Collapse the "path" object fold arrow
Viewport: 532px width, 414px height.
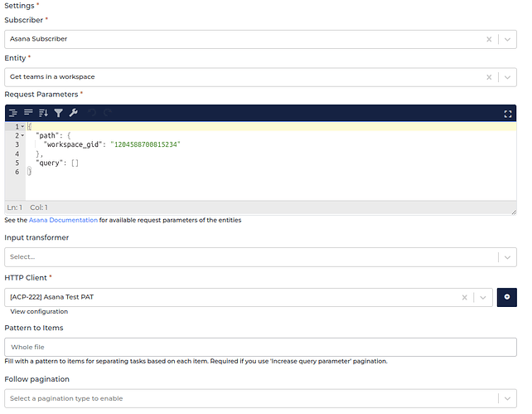point(22,135)
